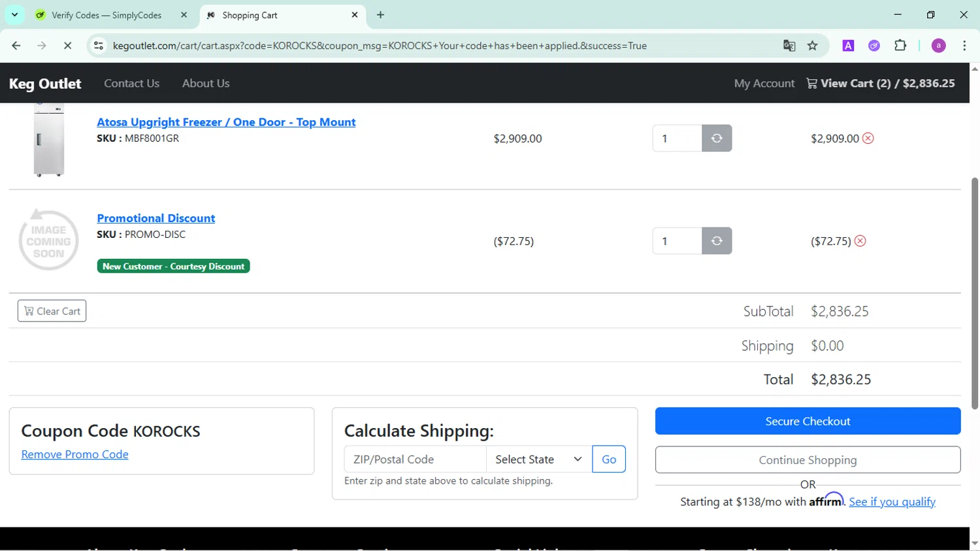The image size is (980, 551).
Task: Close the Chrome browser window
Action: click(964, 14)
